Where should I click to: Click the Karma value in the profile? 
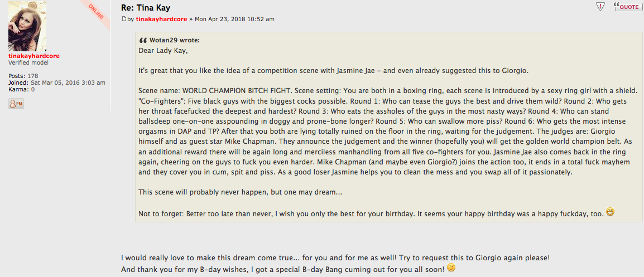click(x=32, y=89)
